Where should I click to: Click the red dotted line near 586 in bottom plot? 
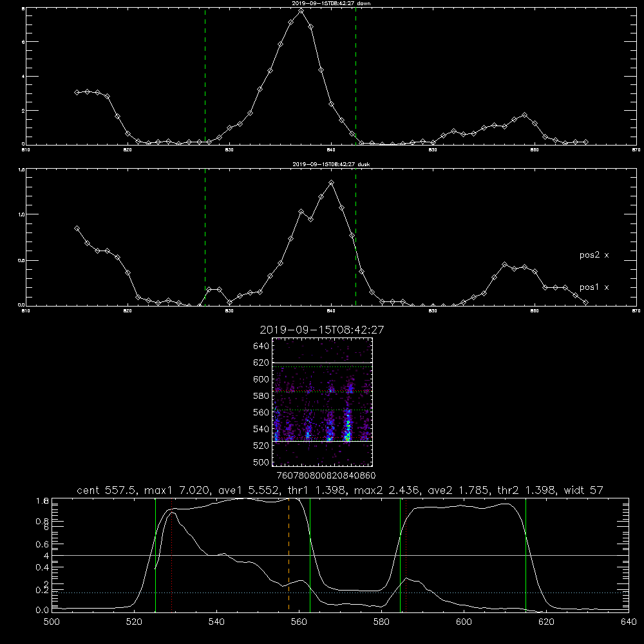pos(406,554)
